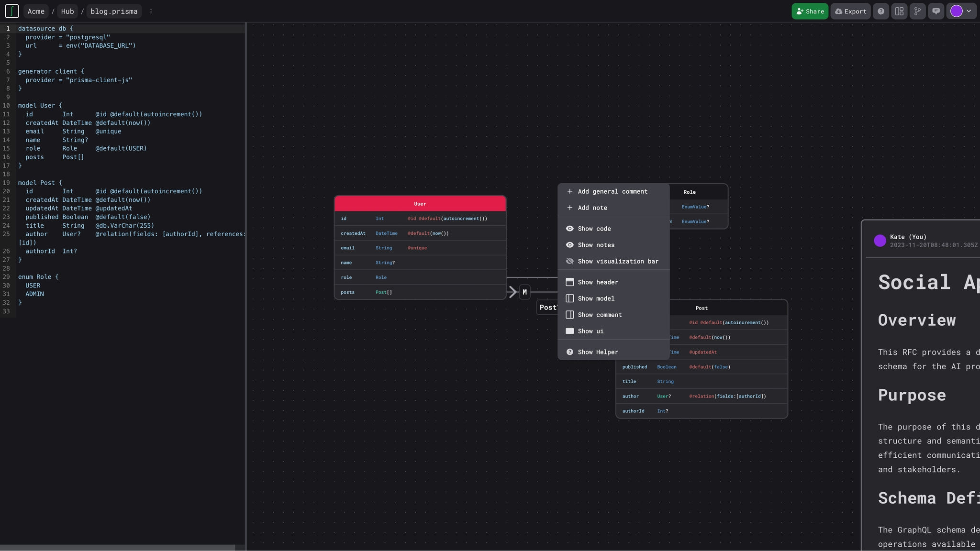Select Add general comment
The image size is (980, 551).
[612, 191]
